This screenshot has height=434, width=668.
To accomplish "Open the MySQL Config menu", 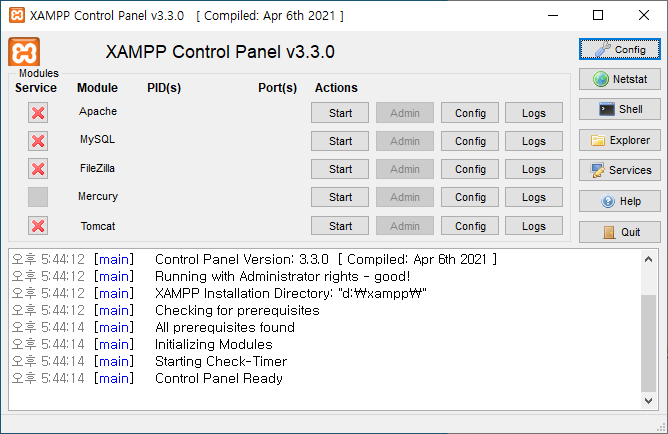I will click(x=470, y=141).
